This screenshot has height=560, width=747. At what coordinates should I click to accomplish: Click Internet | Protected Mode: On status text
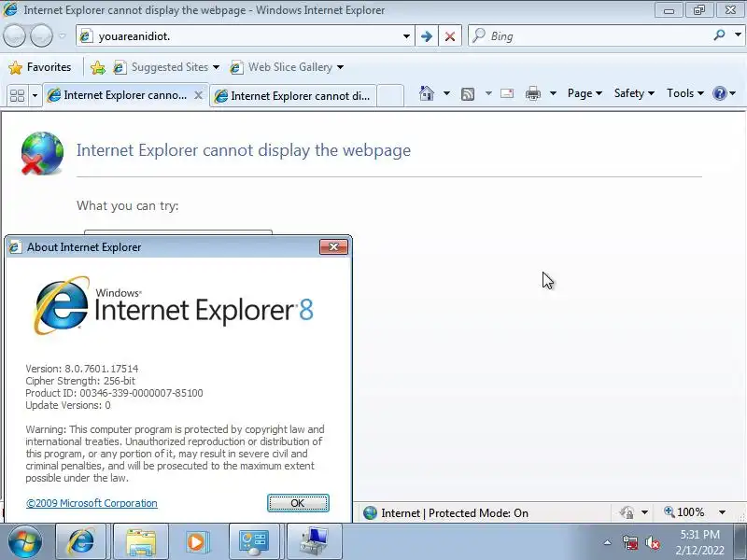click(x=455, y=513)
